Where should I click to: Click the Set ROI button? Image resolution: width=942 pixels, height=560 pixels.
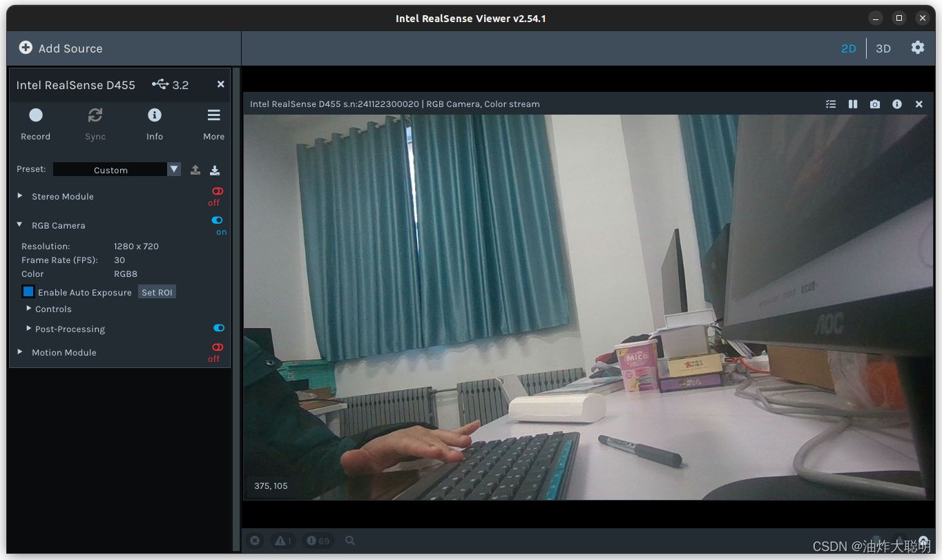(157, 291)
